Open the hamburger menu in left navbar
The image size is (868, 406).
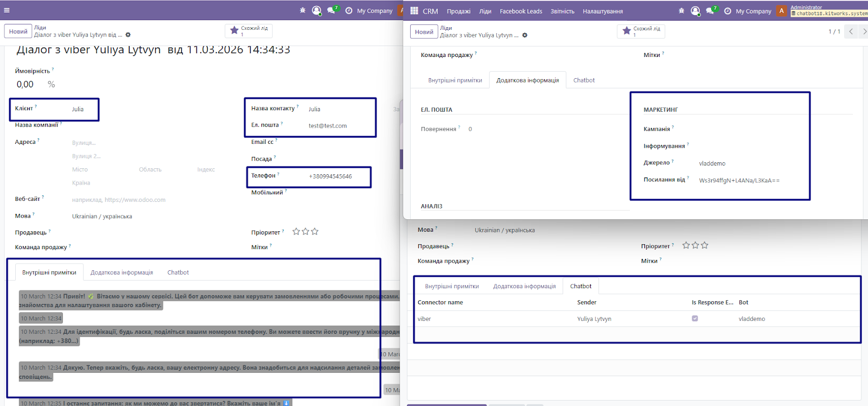[7, 10]
